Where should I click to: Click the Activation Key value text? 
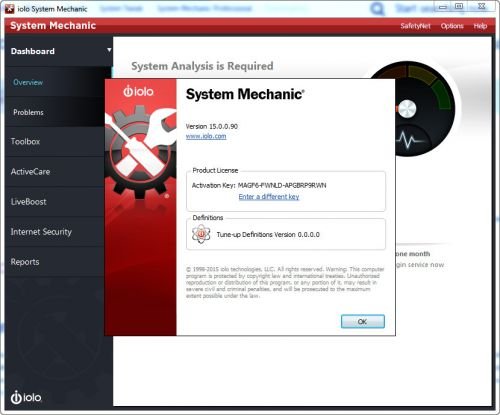(x=282, y=185)
